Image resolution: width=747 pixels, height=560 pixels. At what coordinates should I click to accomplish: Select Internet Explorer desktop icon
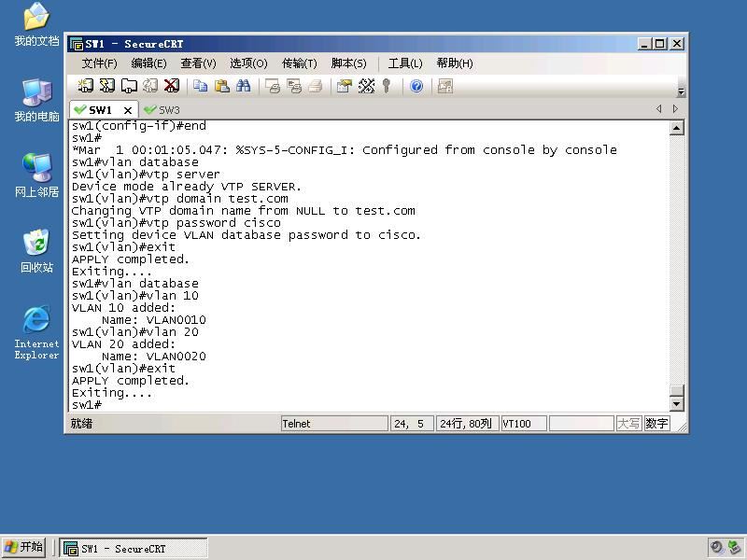tap(36, 332)
